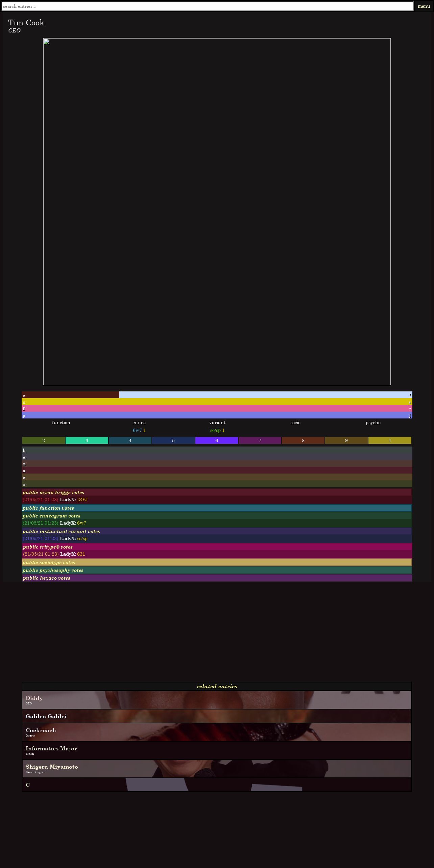Click the hexaco x bar
This screenshot has height=868, width=434.
point(217,464)
